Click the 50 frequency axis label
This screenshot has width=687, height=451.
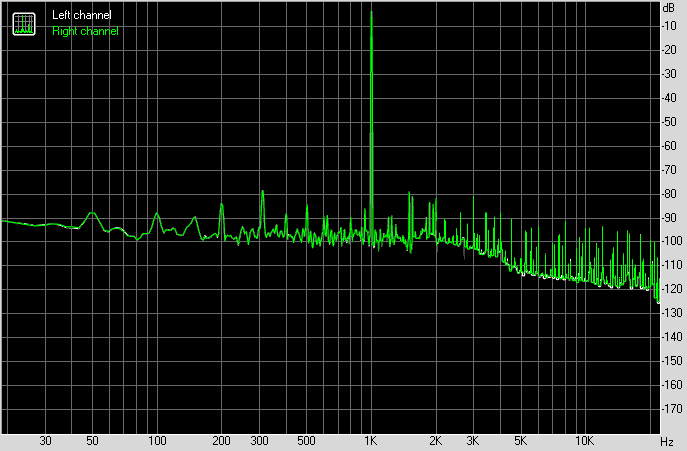(x=92, y=441)
